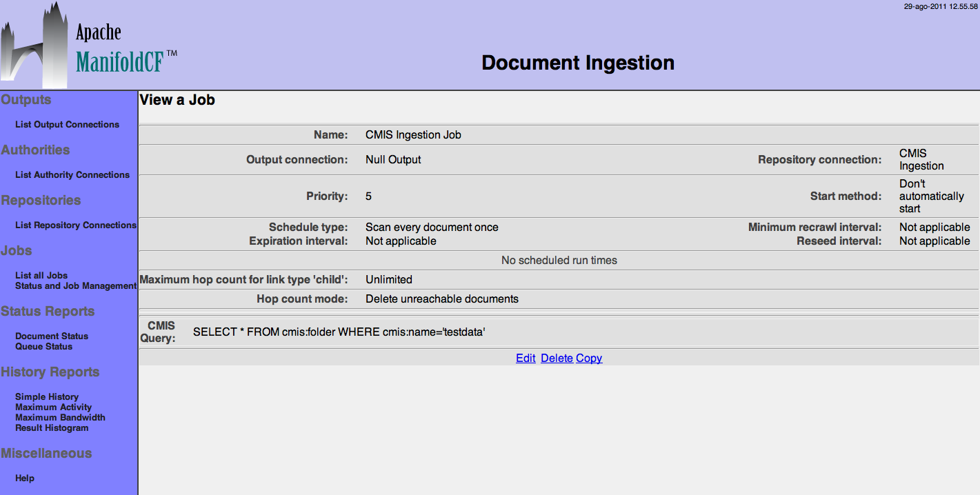
Task: View the Document Status report
Action: (52, 336)
